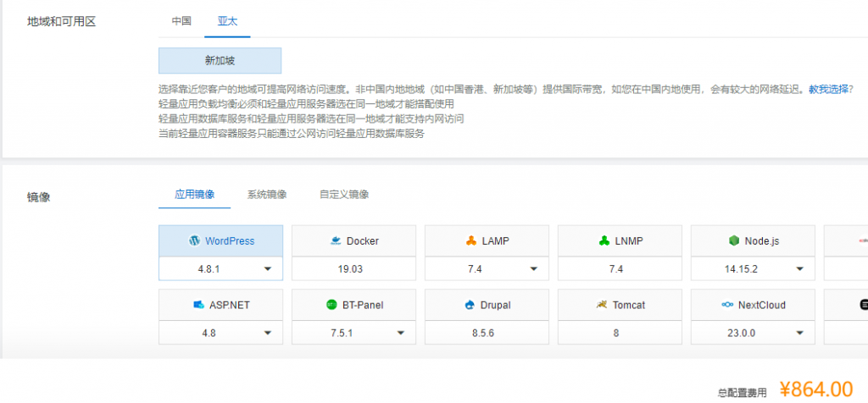The image size is (868, 403).
Task: Select the Docker image card
Action: [353, 241]
